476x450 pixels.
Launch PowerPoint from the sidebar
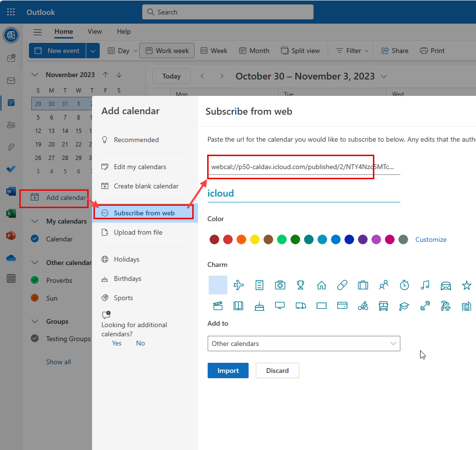(x=11, y=236)
